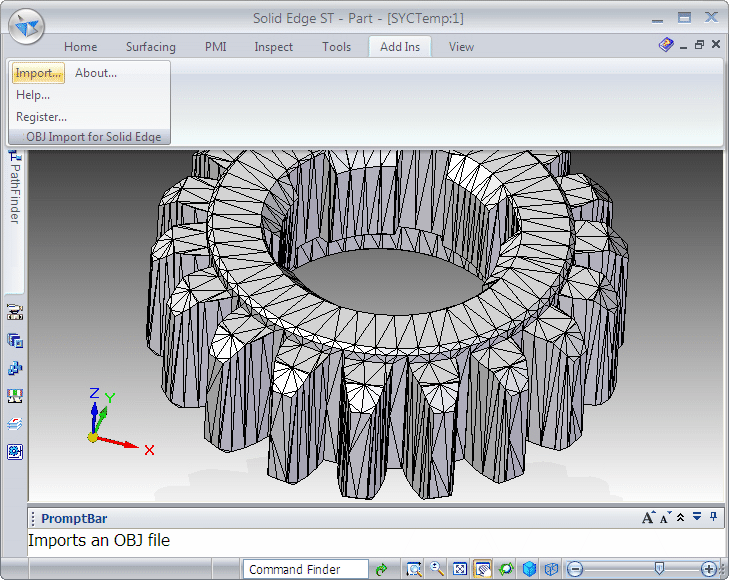The height and width of the screenshot is (580, 729).
Task: Select the Zoom magnifier tool
Action: coord(437,569)
